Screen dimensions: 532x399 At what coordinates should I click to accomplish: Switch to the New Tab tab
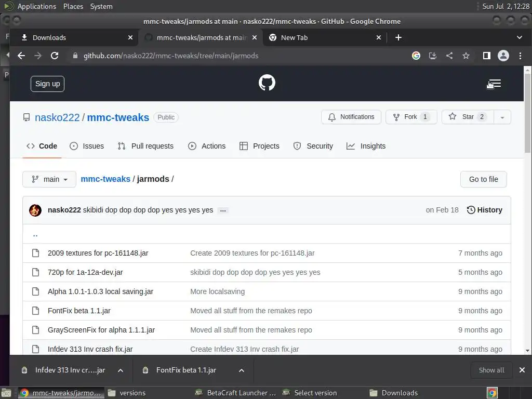pos(324,37)
